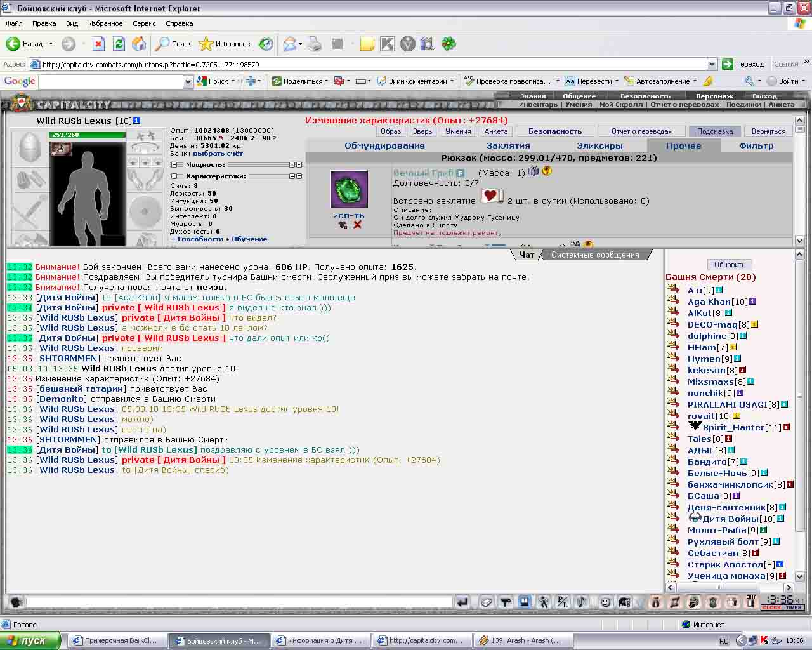Image resolution: width=812 pixels, height=650 pixels.
Task: Click the player info icon next to Wild RUSb Lexus
Action: (x=137, y=121)
